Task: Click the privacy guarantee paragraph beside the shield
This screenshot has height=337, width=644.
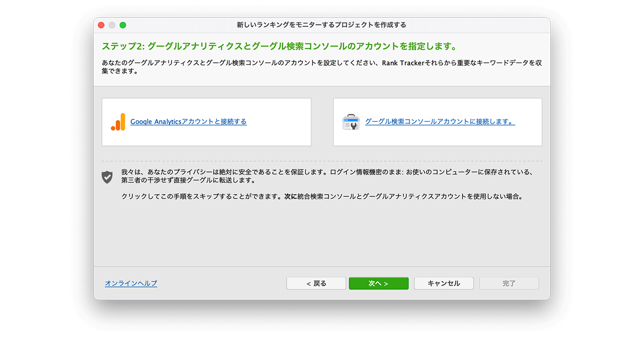Action: click(x=326, y=176)
